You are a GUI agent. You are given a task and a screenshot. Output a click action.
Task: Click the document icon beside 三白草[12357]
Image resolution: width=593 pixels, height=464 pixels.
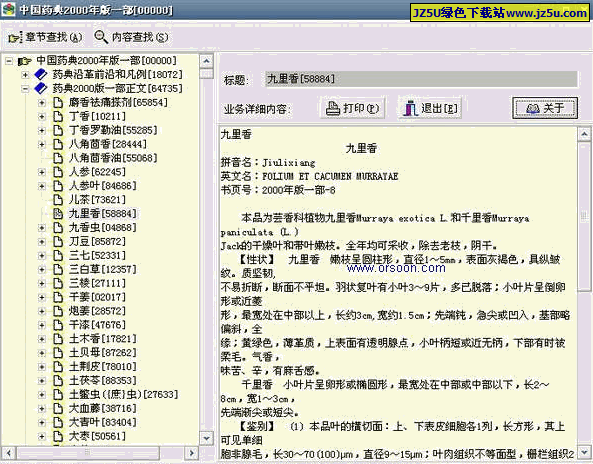tap(58, 270)
